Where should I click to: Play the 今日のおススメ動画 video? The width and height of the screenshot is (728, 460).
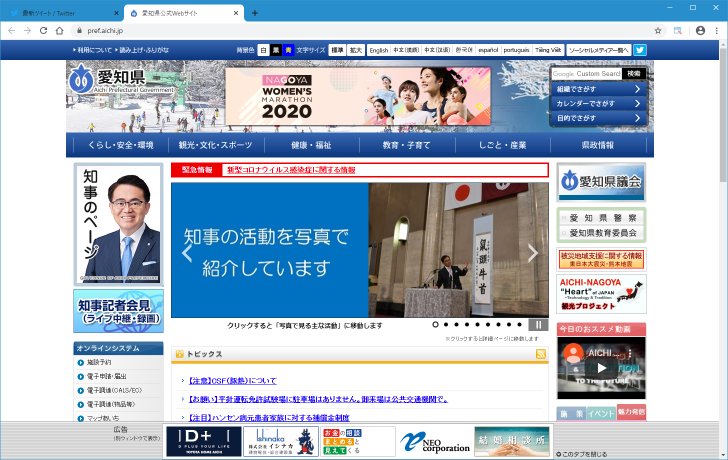pyautogui.click(x=601, y=368)
